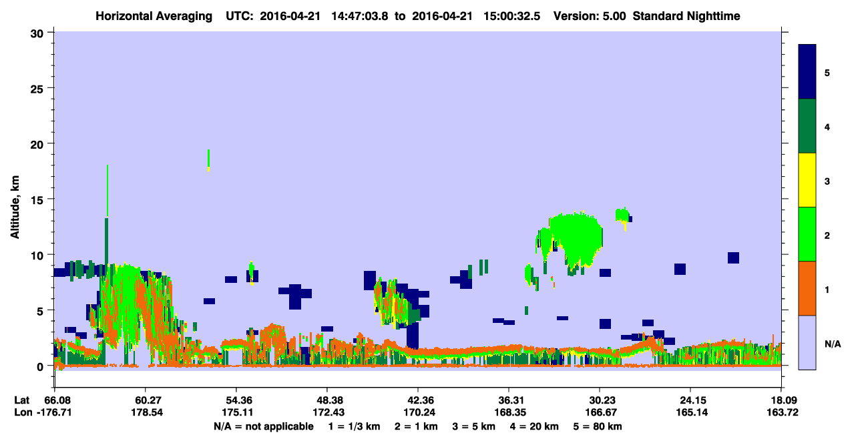Screen dimensions: 868x445
Task: Click the legend text '1 = 1/3 km'
Action: click(354, 426)
